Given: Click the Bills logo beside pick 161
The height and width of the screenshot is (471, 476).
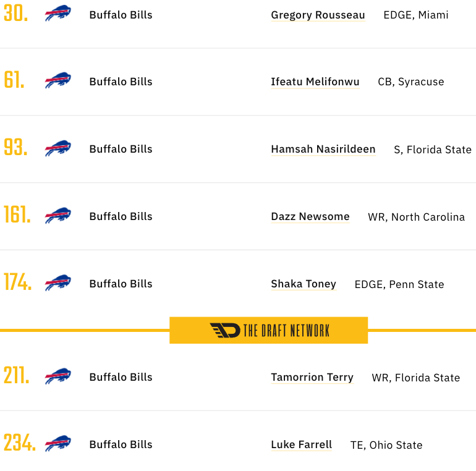Looking at the screenshot, I should pyautogui.click(x=58, y=216).
